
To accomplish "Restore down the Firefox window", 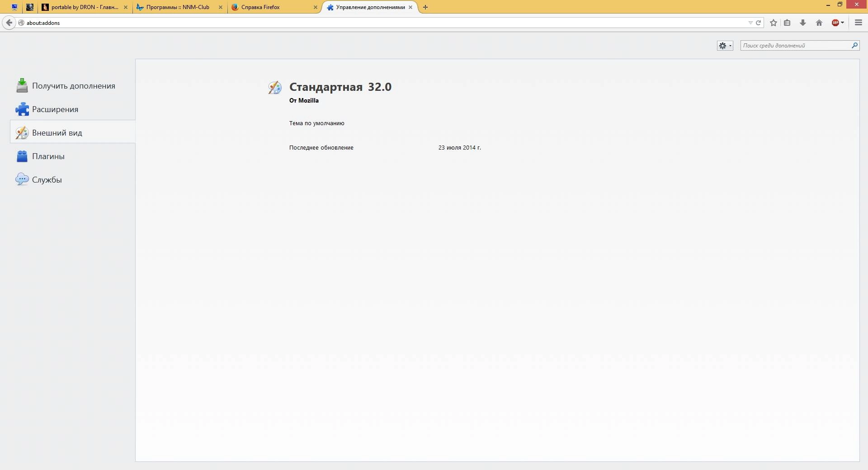I will pyautogui.click(x=840, y=5).
